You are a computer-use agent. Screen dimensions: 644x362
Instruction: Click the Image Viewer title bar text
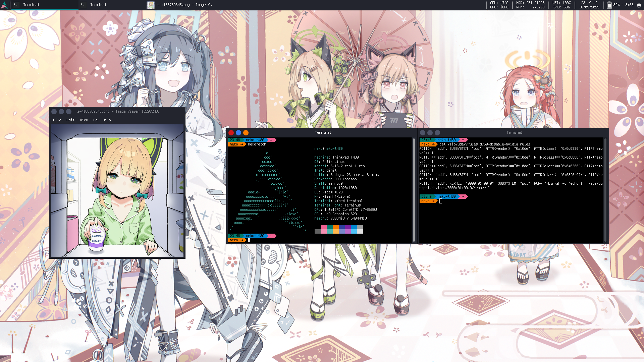pos(118,111)
